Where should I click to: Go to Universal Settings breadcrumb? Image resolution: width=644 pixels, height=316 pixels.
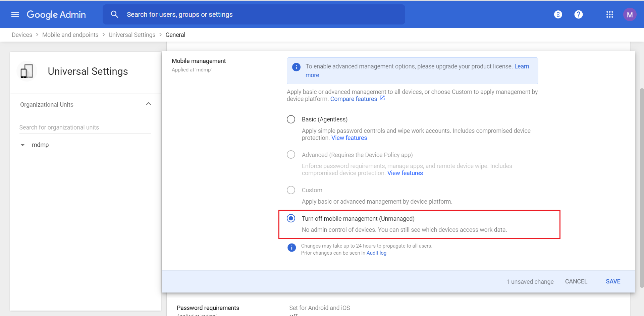click(x=132, y=35)
